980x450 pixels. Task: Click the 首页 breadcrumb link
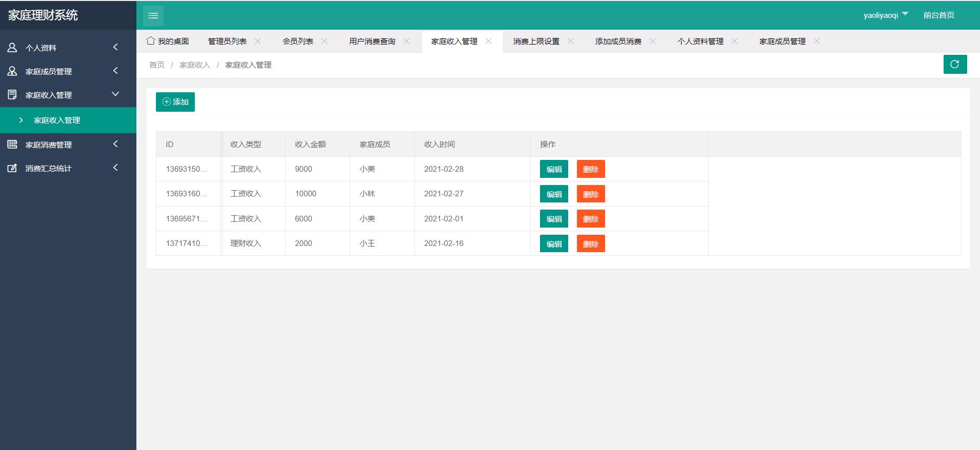click(x=157, y=65)
